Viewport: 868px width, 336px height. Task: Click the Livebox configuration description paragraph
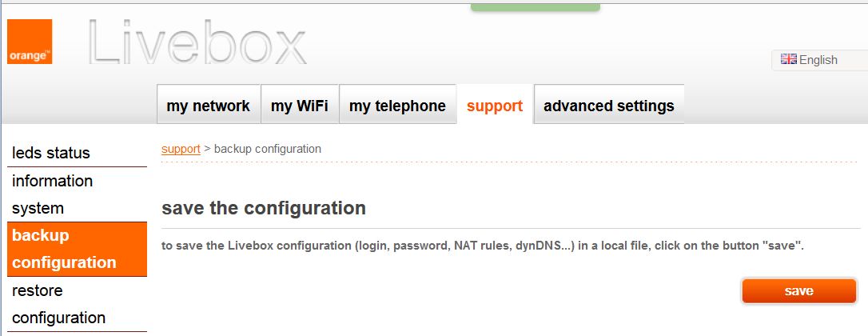tap(482, 246)
